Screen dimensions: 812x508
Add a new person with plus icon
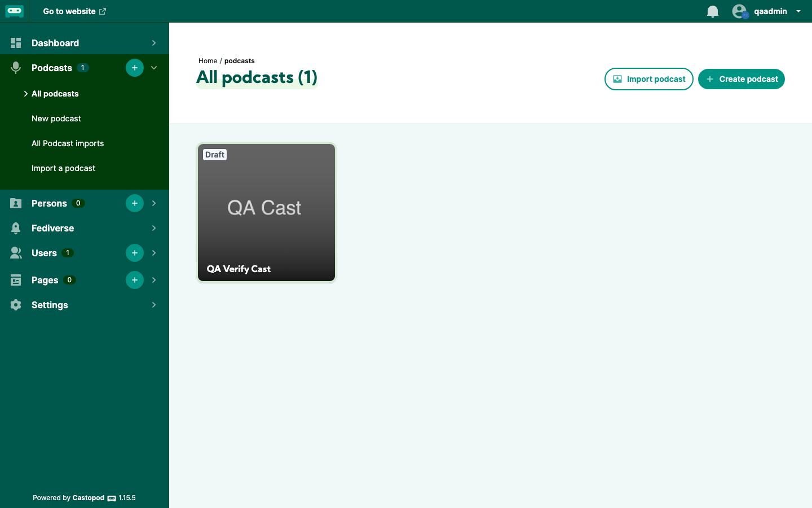pos(135,203)
